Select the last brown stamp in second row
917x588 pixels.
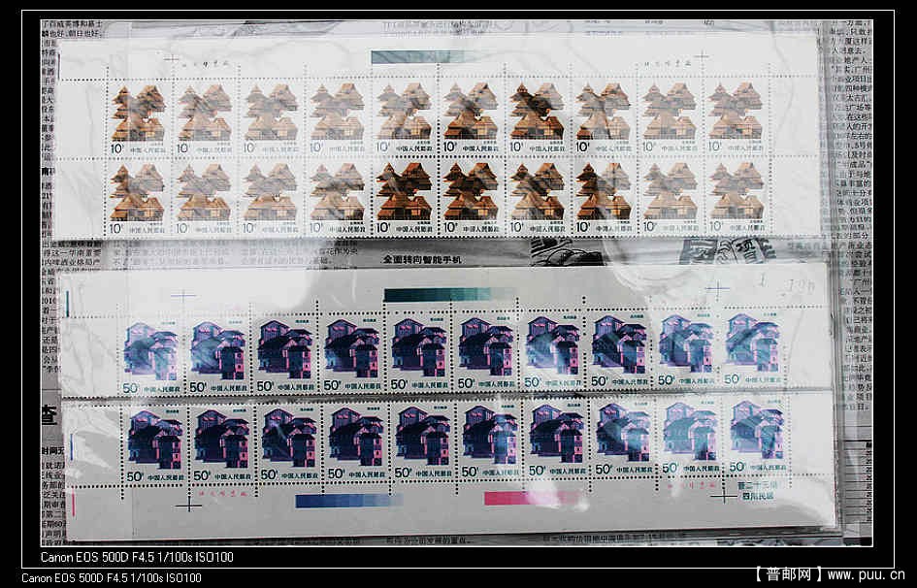click(736, 198)
